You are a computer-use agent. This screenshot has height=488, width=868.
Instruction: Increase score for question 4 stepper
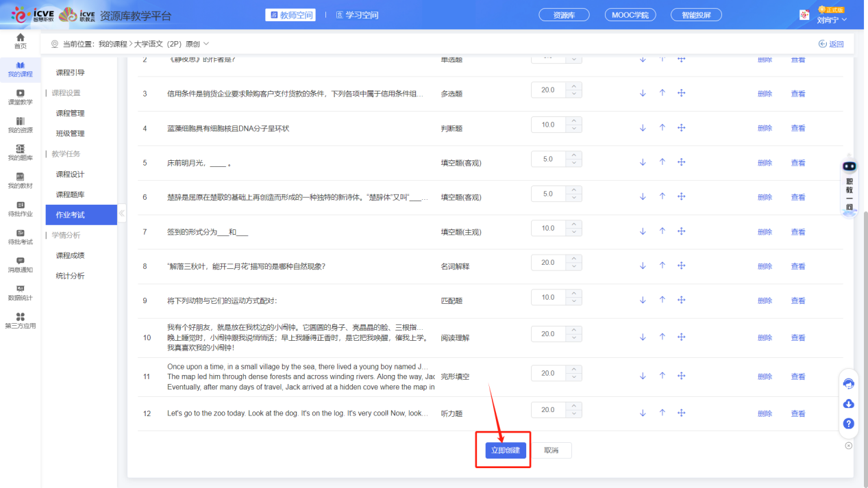[574, 120]
